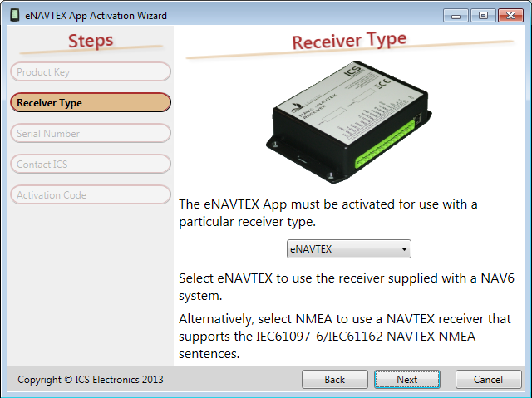Click the 'eNAVTEX App Activation Wizard' window title
This screenshot has height=398, width=532.
click(x=96, y=16)
